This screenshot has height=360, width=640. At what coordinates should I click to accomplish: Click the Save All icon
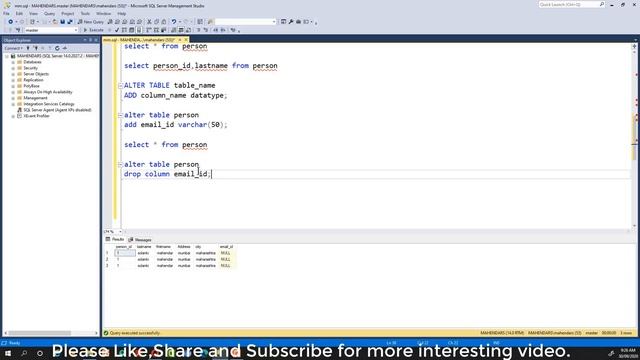(x=70, y=22)
